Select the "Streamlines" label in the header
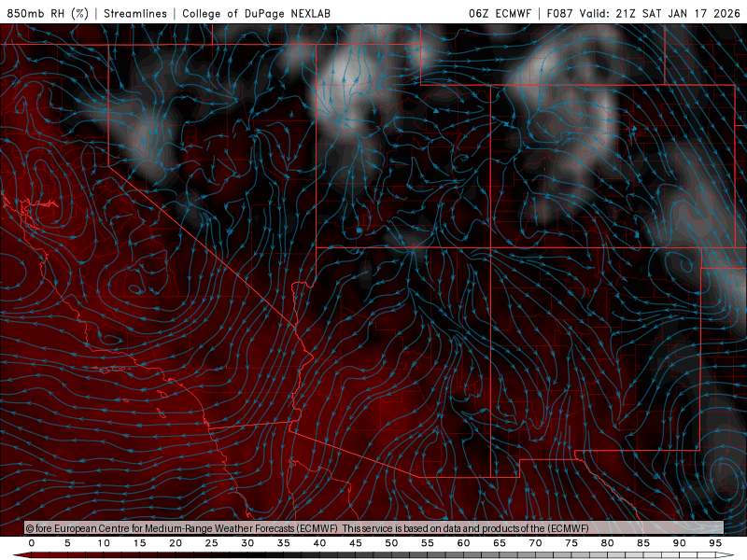 click(x=135, y=13)
